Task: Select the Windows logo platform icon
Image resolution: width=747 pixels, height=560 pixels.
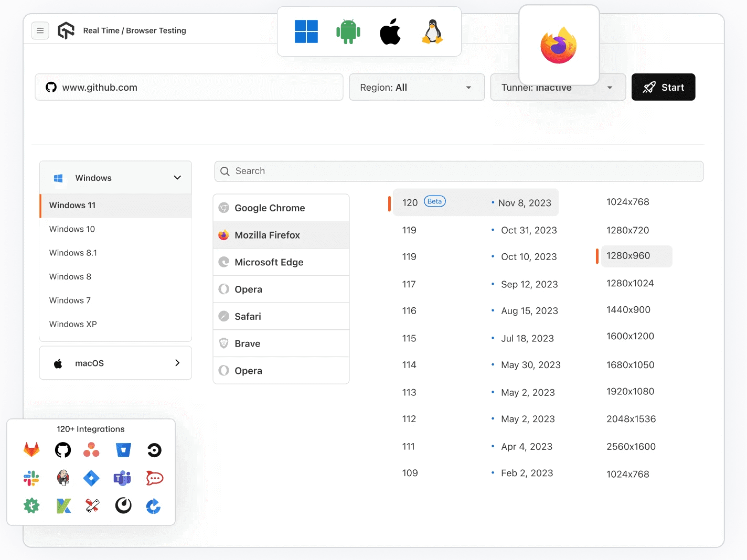Action: point(306,31)
